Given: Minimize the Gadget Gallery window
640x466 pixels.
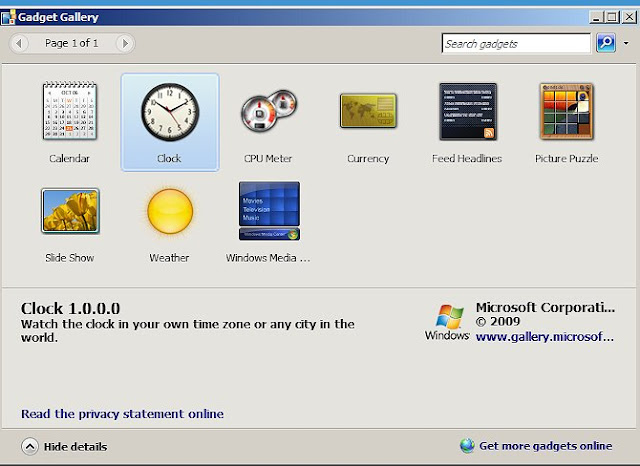Looking at the screenshot, I should (x=596, y=18).
